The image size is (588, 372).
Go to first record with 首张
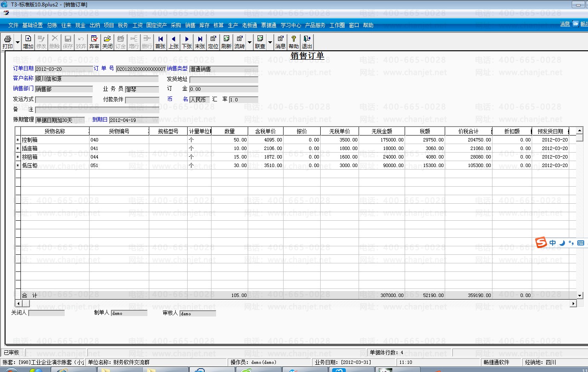160,42
